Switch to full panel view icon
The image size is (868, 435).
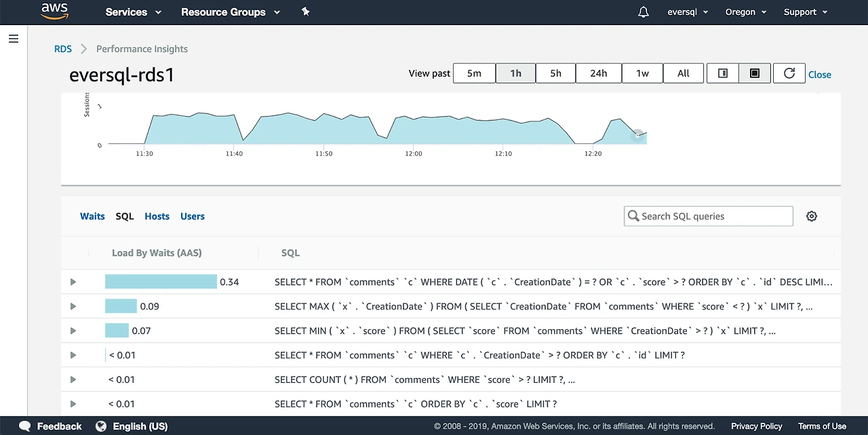[754, 73]
